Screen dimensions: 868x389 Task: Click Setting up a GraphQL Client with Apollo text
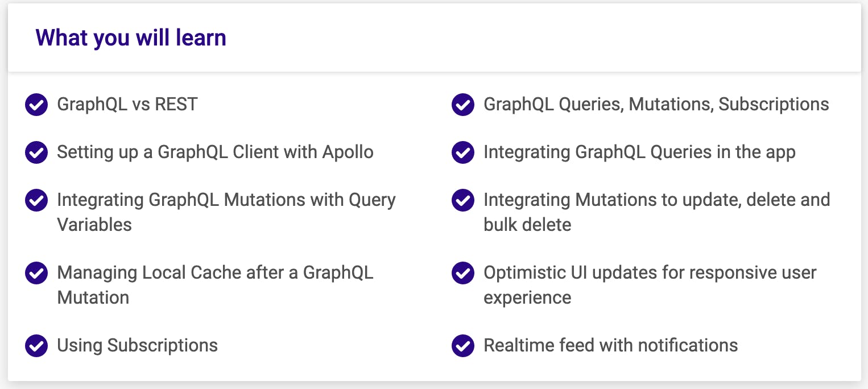tap(216, 152)
